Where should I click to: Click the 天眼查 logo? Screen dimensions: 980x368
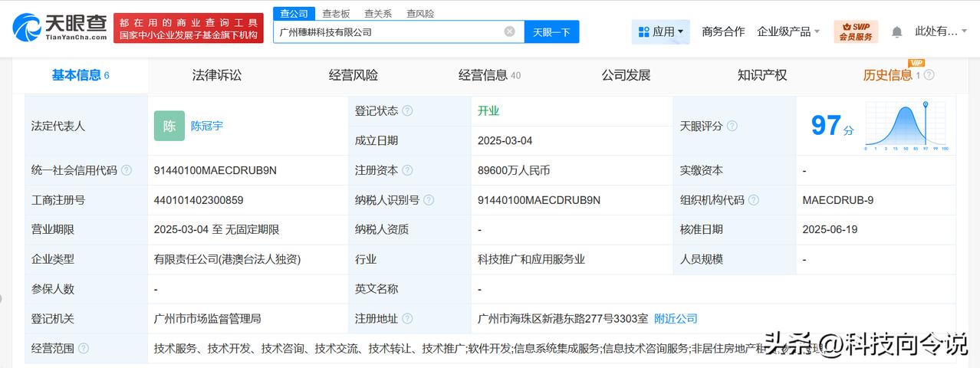coord(59,28)
